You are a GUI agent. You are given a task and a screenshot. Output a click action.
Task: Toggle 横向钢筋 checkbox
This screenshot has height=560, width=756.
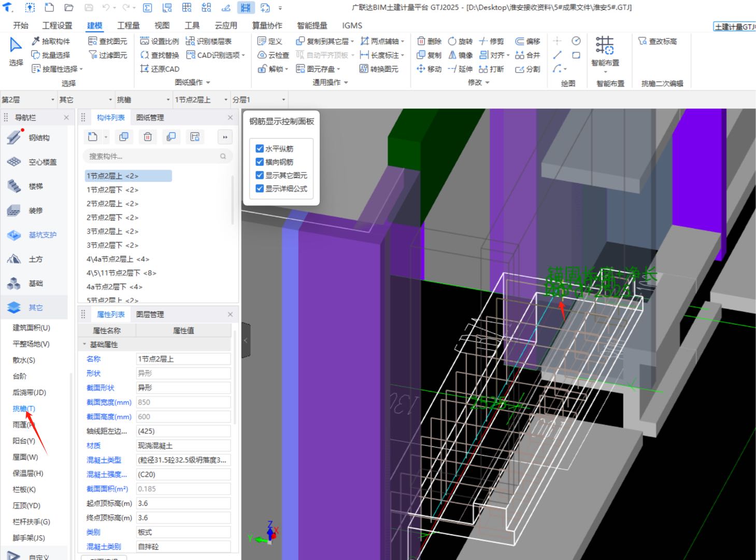[x=260, y=162]
